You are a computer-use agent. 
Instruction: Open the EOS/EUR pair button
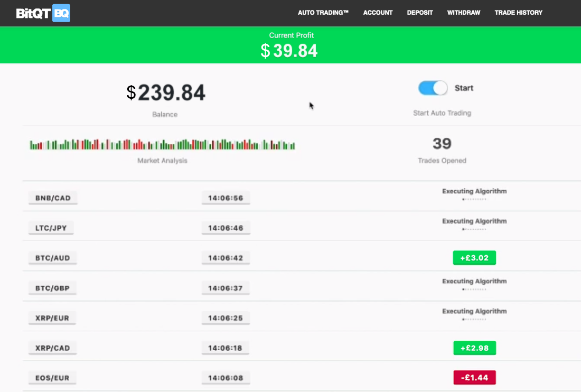[52, 378]
